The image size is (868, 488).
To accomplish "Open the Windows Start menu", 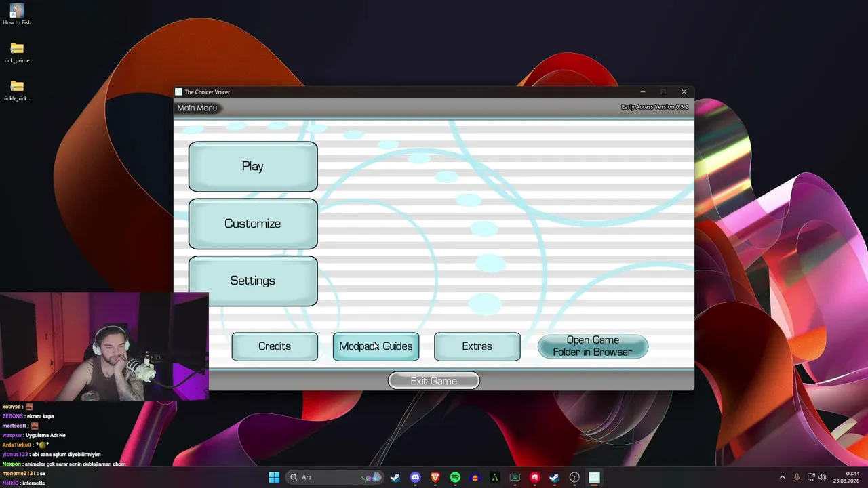I will point(274,477).
